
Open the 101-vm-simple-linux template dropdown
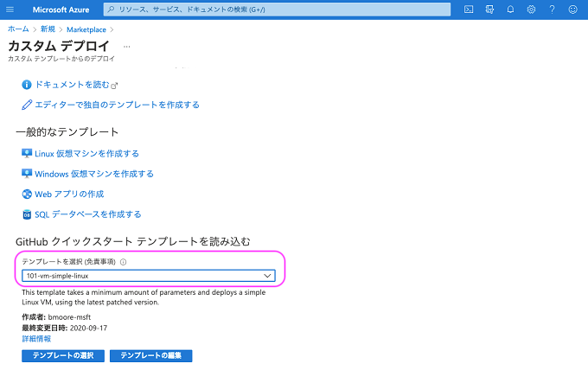149,276
